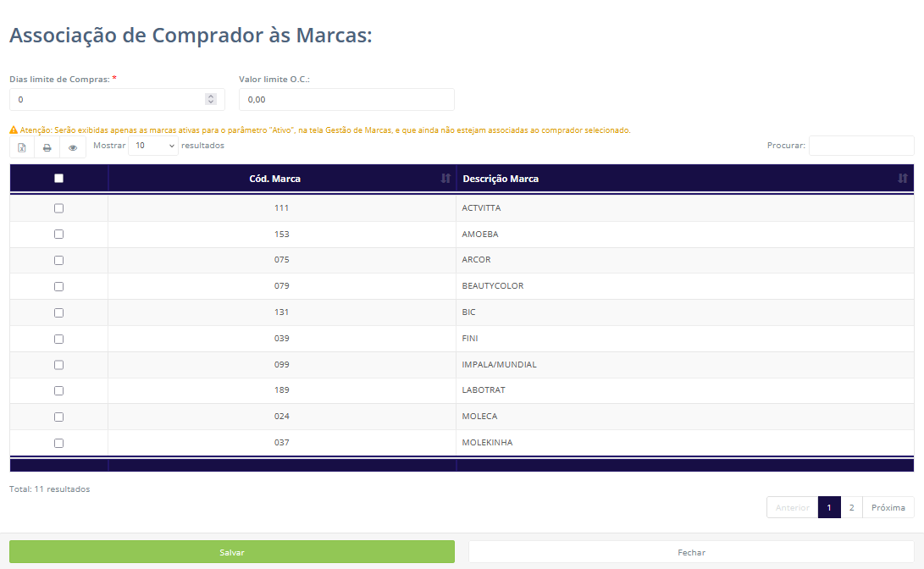The image size is (924, 569).
Task: Click the Fechar button
Action: [x=691, y=553]
